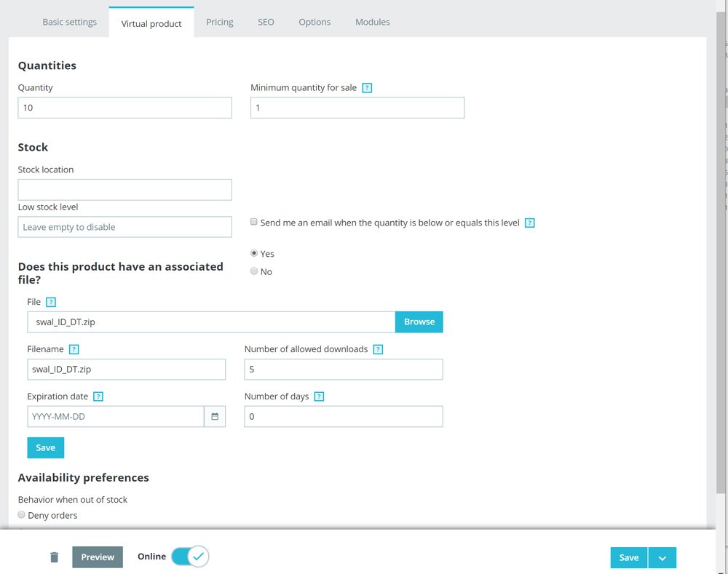Set the Low stock level field
The height and width of the screenshot is (574, 728).
pyautogui.click(x=125, y=227)
